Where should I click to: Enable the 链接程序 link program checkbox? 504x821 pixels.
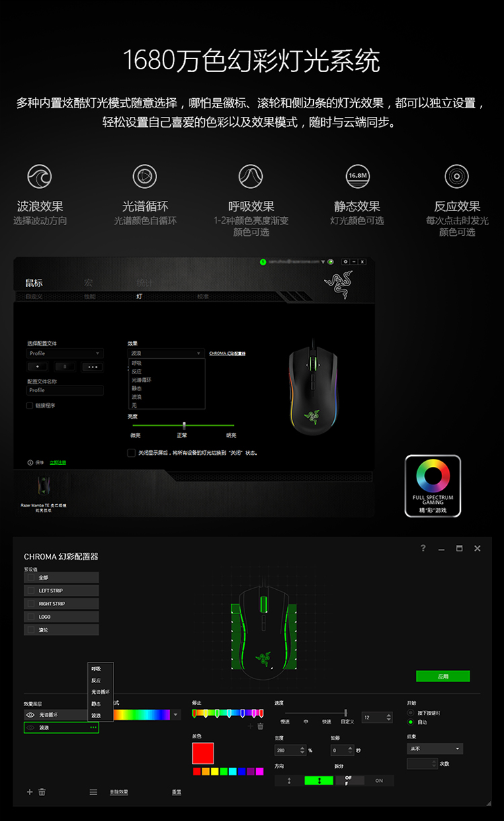pos(30,406)
